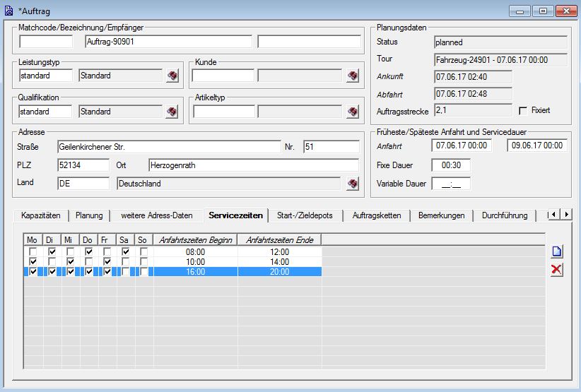The image size is (581, 392).
Task: Open the Leistungstyp lookup icon
Action: [x=172, y=76]
